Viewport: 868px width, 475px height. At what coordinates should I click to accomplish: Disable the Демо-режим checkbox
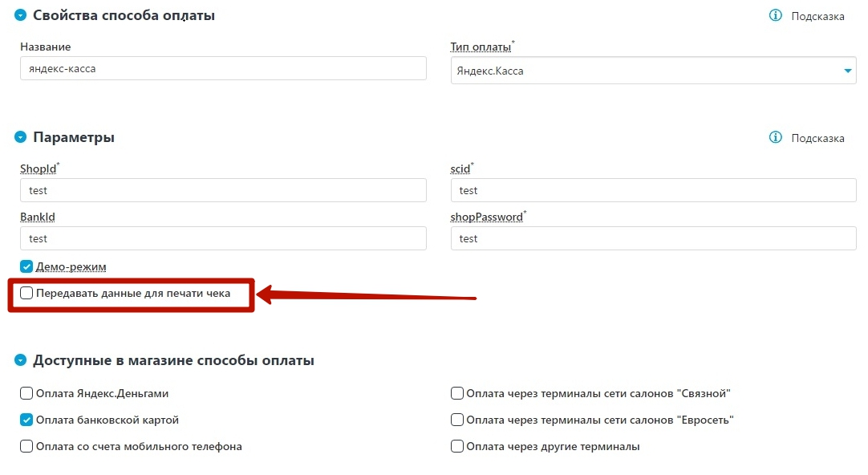(26, 267)
